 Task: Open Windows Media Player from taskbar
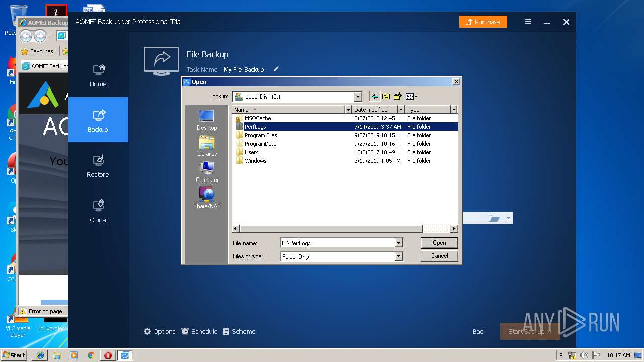point(74,355)
